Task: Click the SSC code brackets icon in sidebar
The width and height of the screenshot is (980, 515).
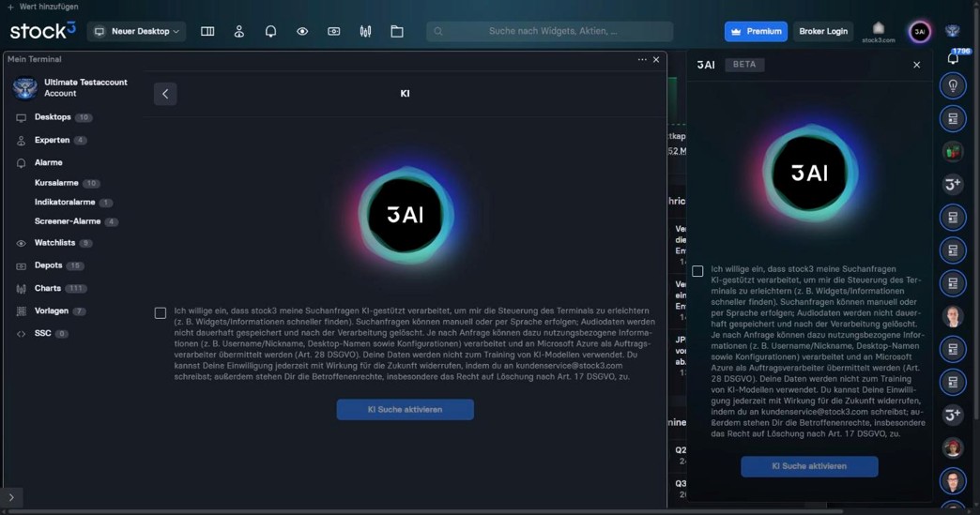Action: [x=21, y=334]
